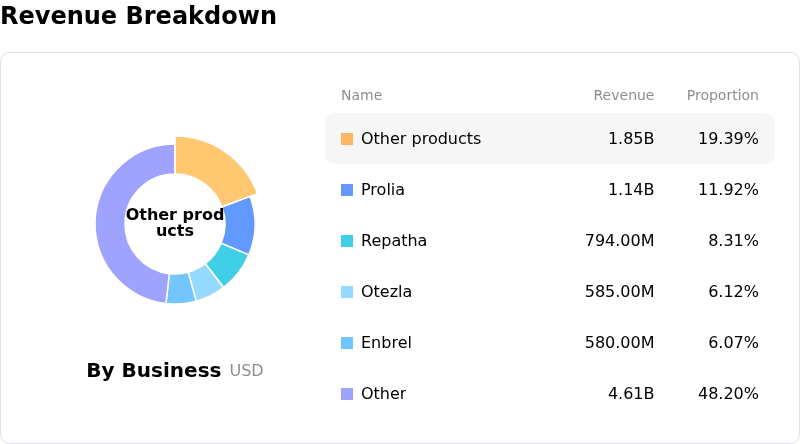Click the blue Prolia donut segment
800x444 pixels.
coord(238,224)
